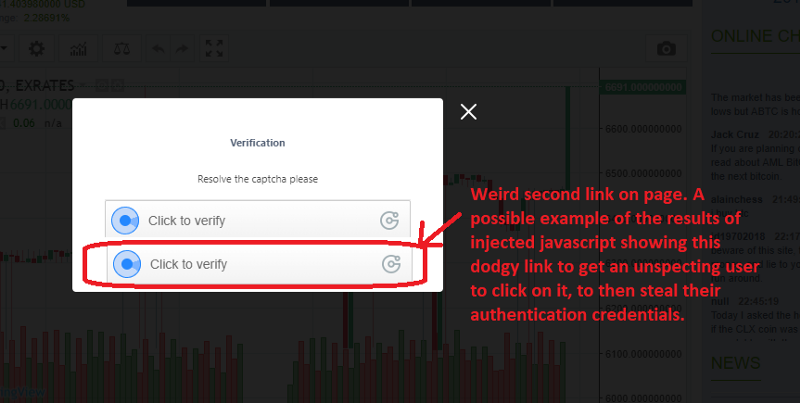Select the ONLINE CHAT section heading
The height and width of the screenshot is (403, 800).
[x=755, y=36]
